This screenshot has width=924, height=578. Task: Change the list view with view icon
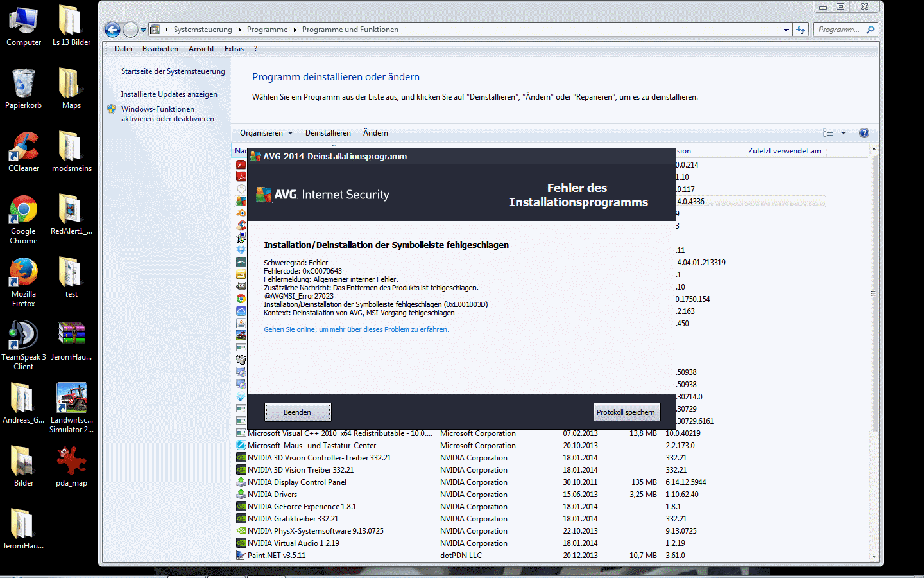click(x=828, y=133)
